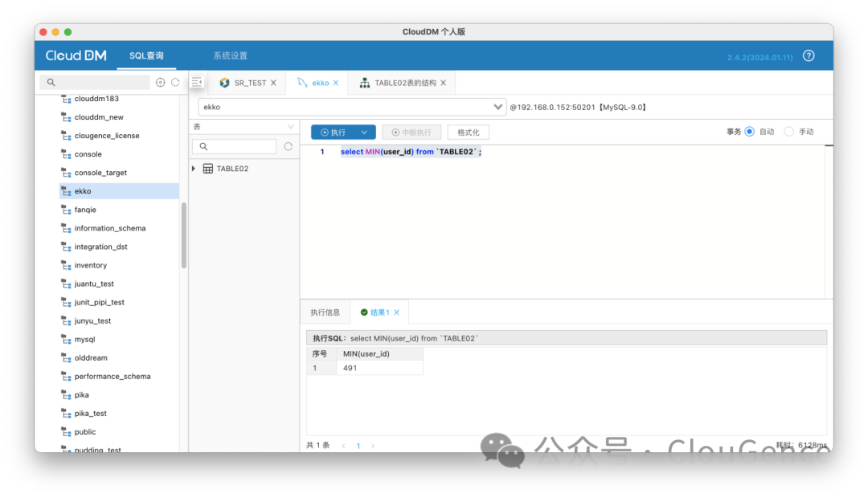
Task: Click the ekko schema icon in sidebar
Action: [67, 191]
